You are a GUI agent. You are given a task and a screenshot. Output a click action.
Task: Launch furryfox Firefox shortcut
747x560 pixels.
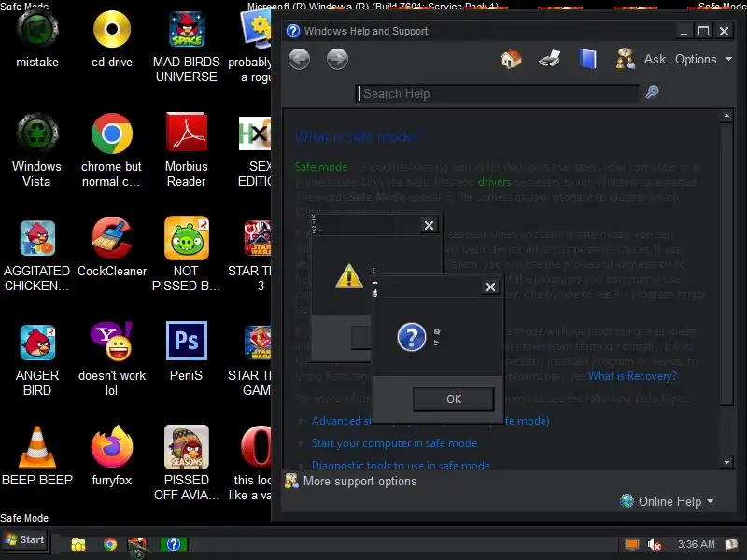click(112, 456)
